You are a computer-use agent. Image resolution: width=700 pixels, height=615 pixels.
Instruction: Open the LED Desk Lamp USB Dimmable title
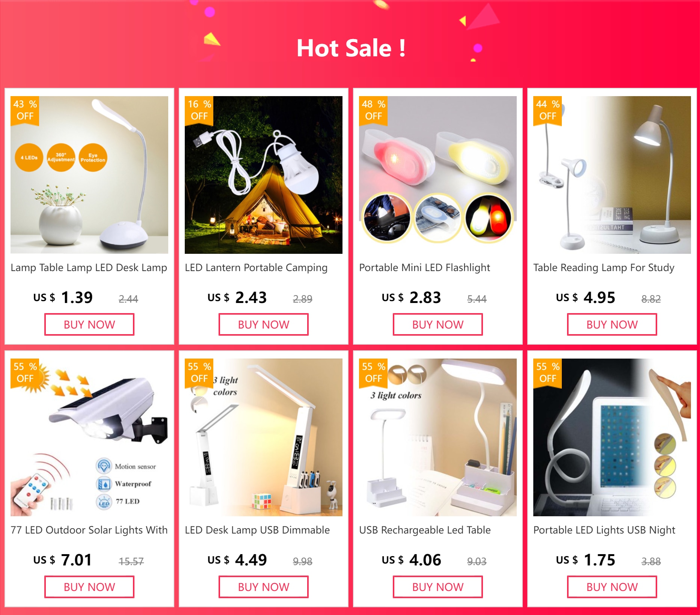[x=257, y=530]
